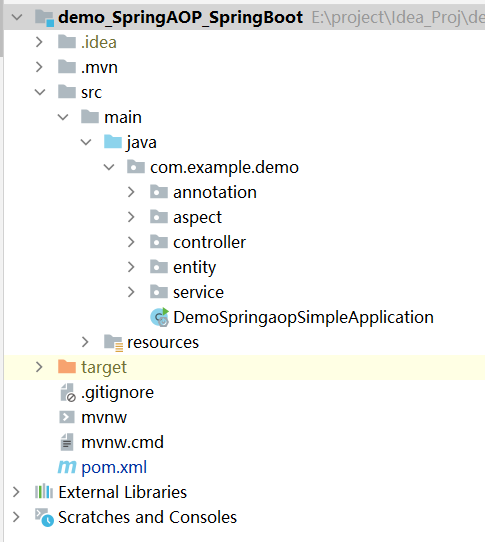Click the .gitignore file icon
485x542 pixels.
[x=67, y=393]
